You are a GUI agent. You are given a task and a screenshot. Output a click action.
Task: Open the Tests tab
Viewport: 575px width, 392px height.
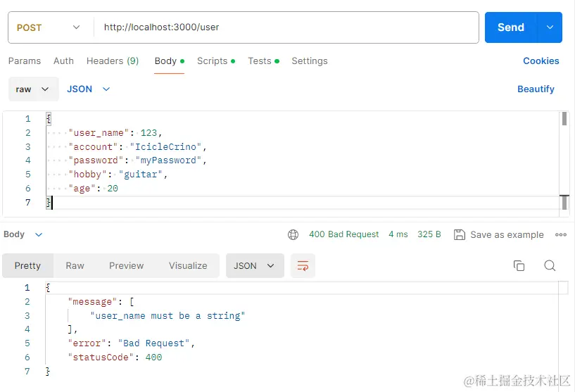tap(263, 61)
